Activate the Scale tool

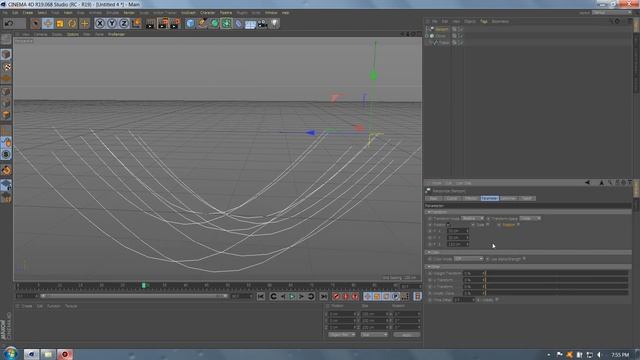click(60, 23)
